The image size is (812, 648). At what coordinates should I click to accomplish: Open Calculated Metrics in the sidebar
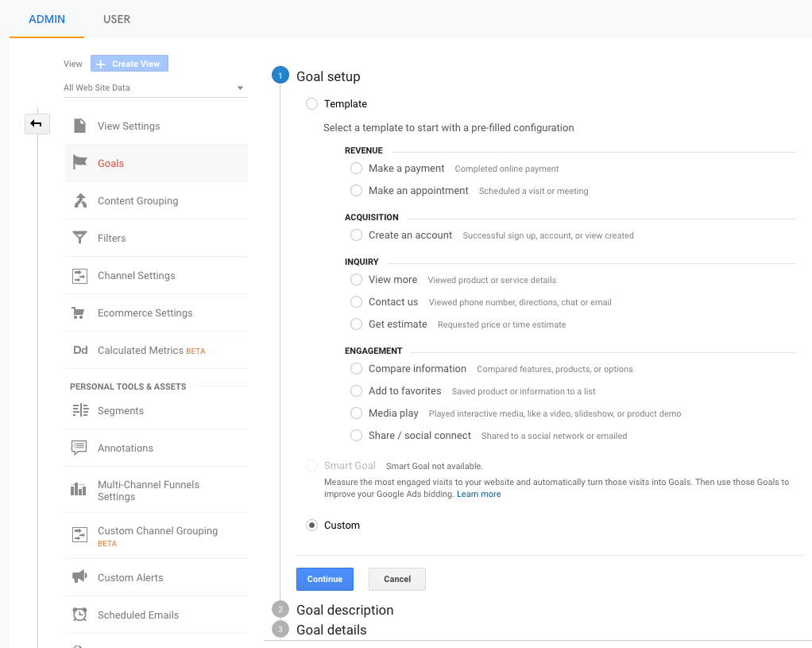click(157, 350)
